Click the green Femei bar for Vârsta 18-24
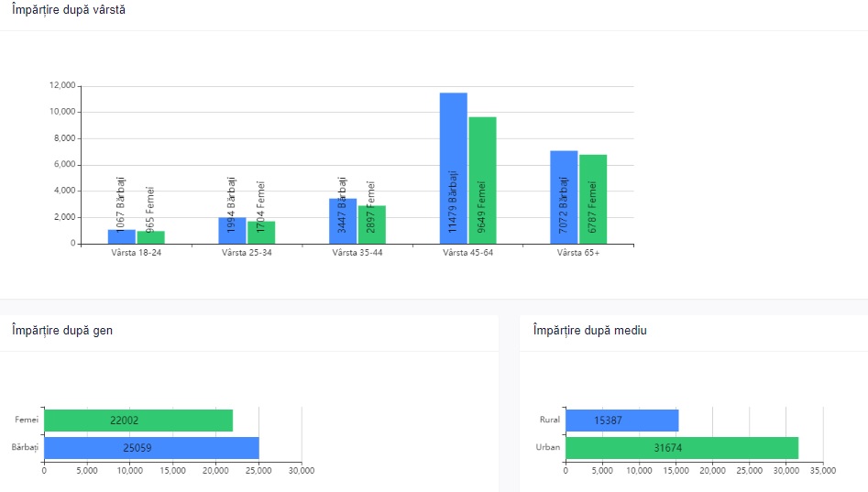The height and width of the screenshot is (492, 868). (151, 237)
